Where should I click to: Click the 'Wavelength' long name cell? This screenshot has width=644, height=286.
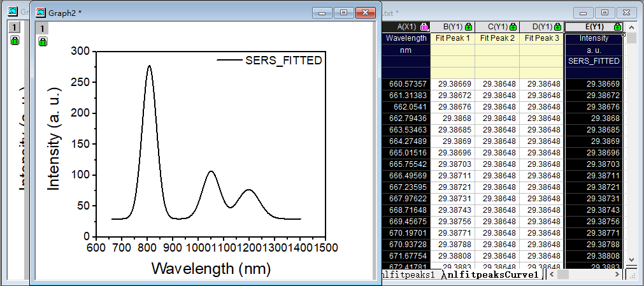406,39
